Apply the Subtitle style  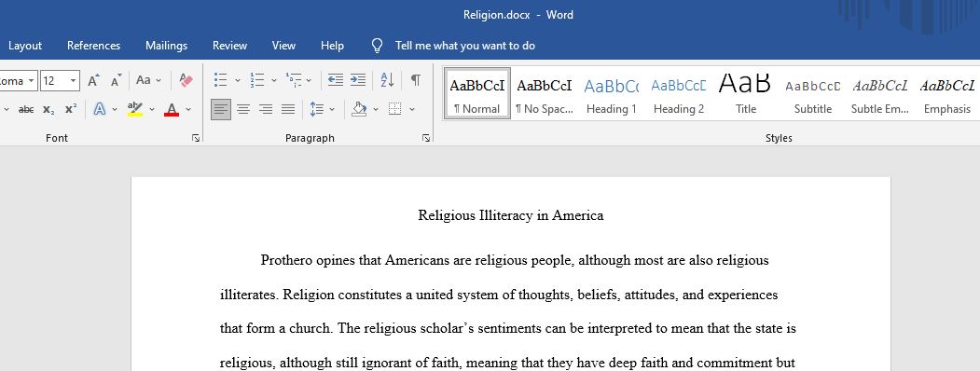(813, 93)
